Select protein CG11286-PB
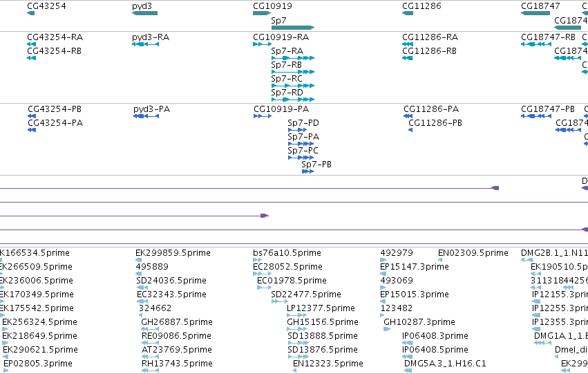Viewport: 588px width, 374px height. pos(435,123)
